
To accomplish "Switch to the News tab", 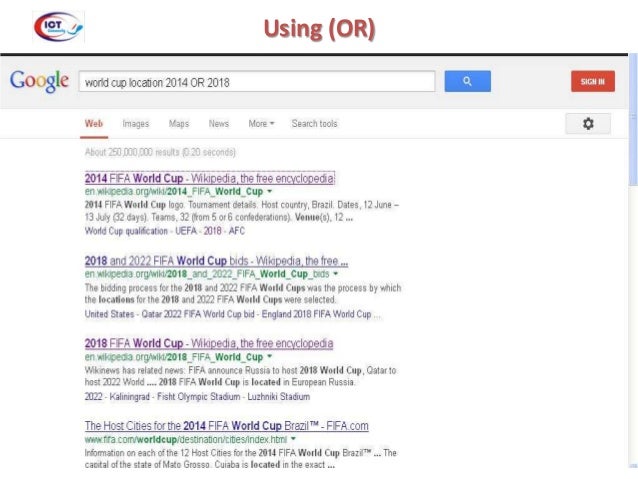I will tap(218, 124).
